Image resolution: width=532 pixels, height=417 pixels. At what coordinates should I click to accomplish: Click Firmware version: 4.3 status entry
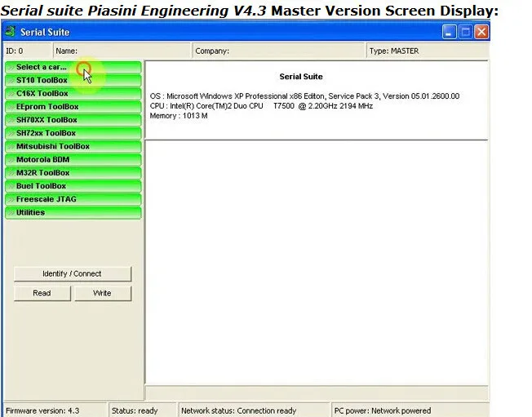tap(55, 410)
